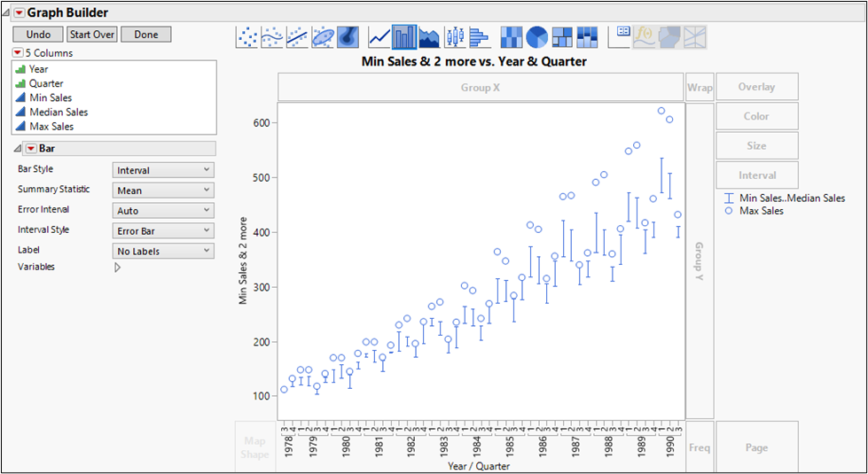Screen dimensions: 868x474
Task: Select the Mosaic element icon
Action: [587, 37]
